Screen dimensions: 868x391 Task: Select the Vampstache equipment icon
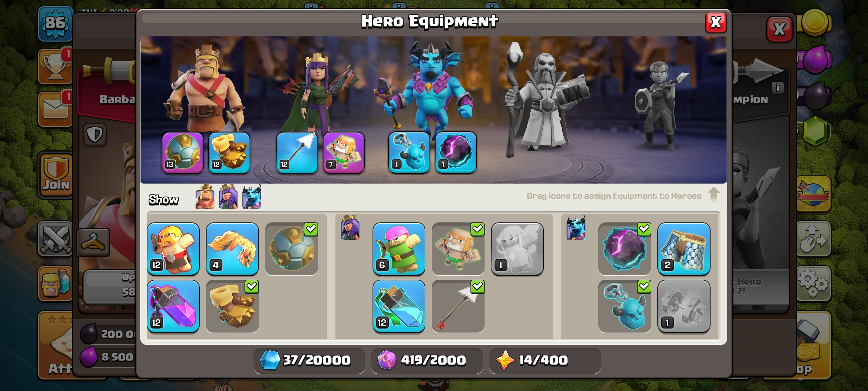[x=232, y=249]
